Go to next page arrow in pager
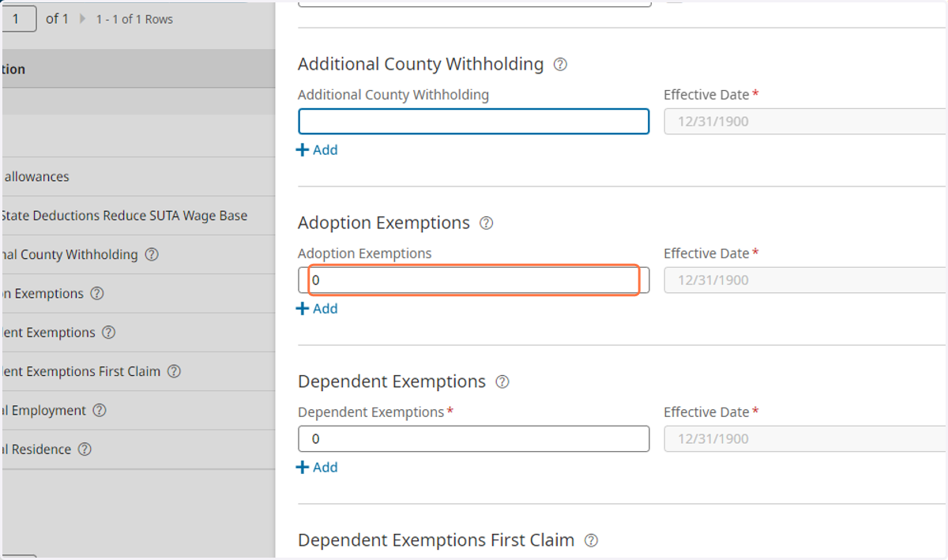Image resolution: width=948 pixels, height=560 pixels. point(82,19)
